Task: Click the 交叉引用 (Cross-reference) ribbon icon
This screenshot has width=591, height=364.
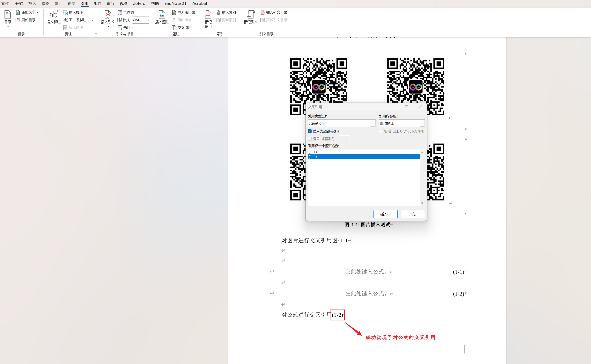Action: (182, 27)
